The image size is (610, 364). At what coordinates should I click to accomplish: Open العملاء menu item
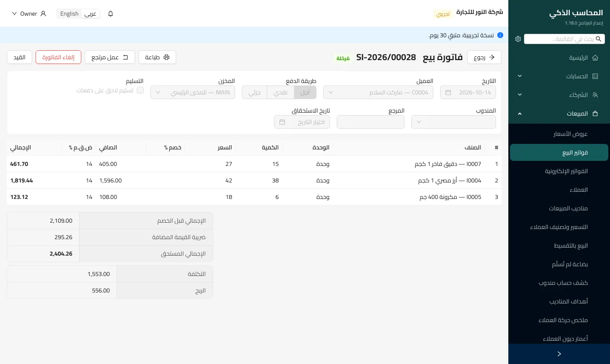point(559,190)
